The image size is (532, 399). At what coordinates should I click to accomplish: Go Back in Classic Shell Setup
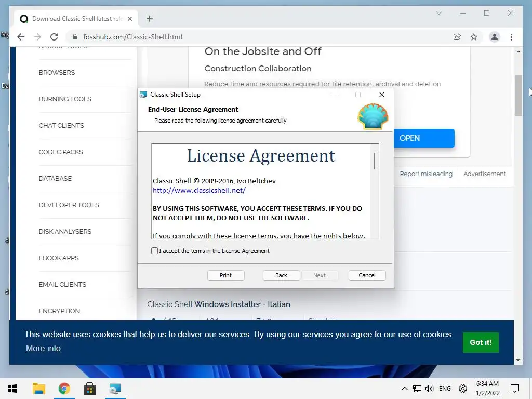[x=281, y=275]
